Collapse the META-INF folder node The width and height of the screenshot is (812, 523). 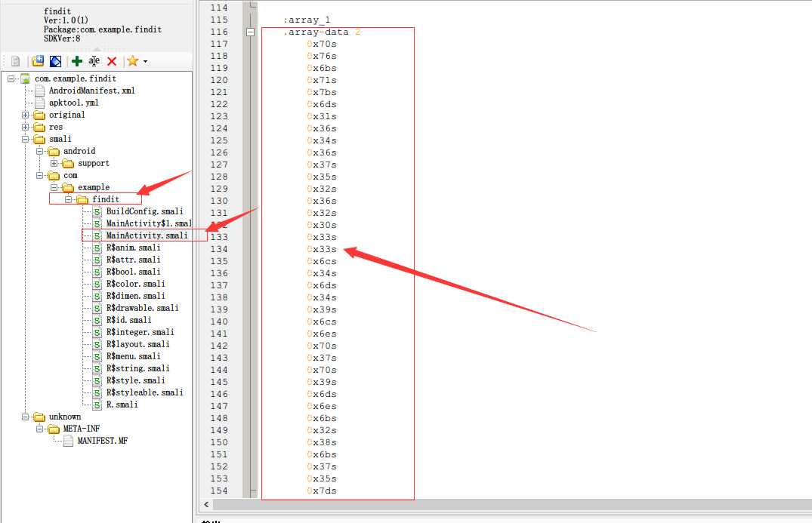point(39,429)
